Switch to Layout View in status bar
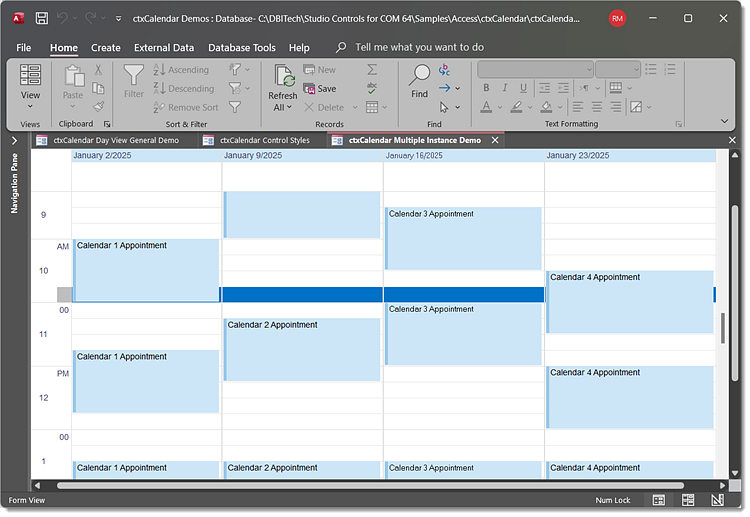Image resolution: width=750 pixels, height=517 pixels. tap(688, 500)
